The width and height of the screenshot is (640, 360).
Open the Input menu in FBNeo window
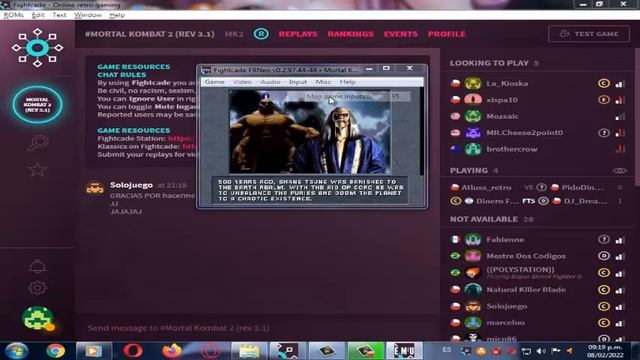[298, 82]
